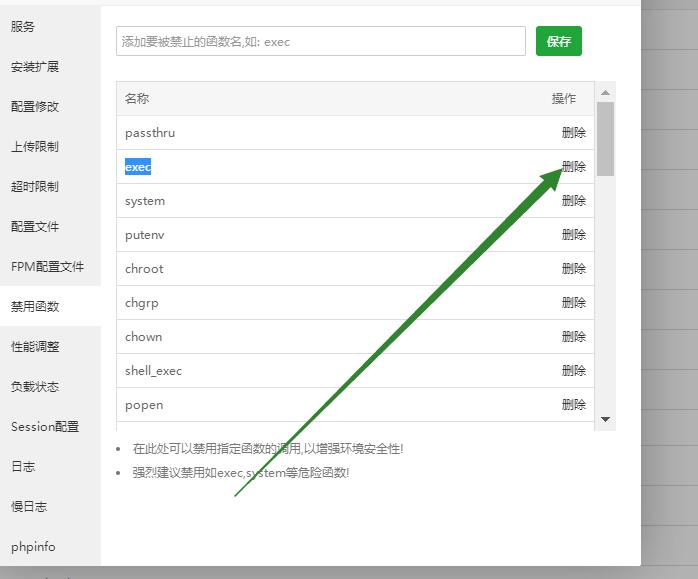This screenshot has width=698, height=579.
Task: Delete the exec function entry
Action: point(573,167)
